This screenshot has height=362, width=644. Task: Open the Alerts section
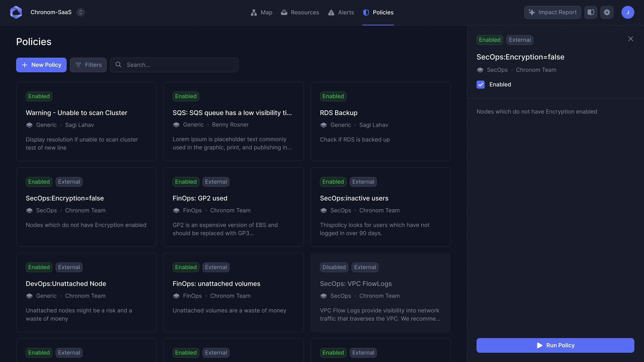[341, 12]
